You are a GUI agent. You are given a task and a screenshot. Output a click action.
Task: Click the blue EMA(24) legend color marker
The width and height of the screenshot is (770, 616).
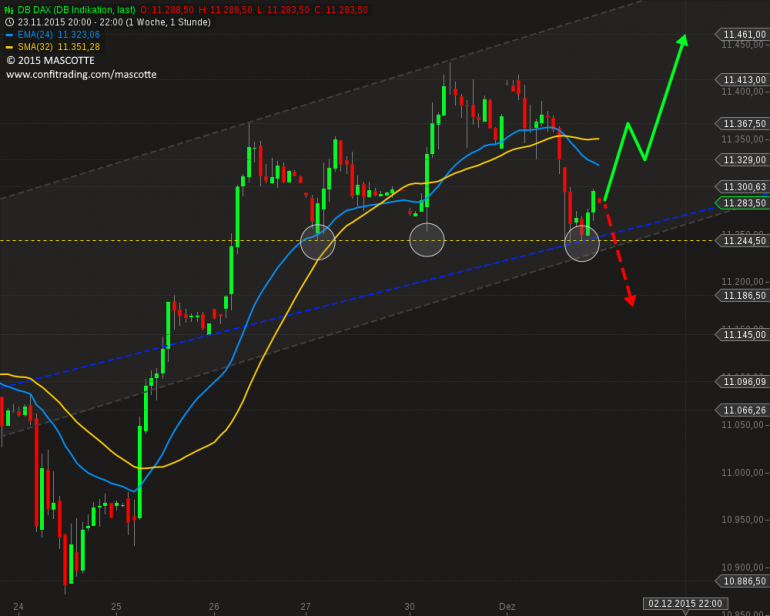pos(9,35)
